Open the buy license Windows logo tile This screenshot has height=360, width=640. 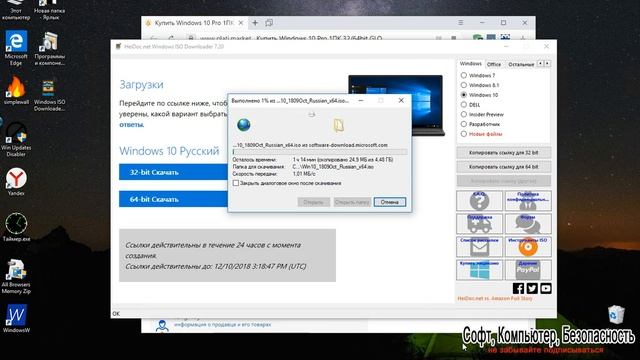pos(479,270)
